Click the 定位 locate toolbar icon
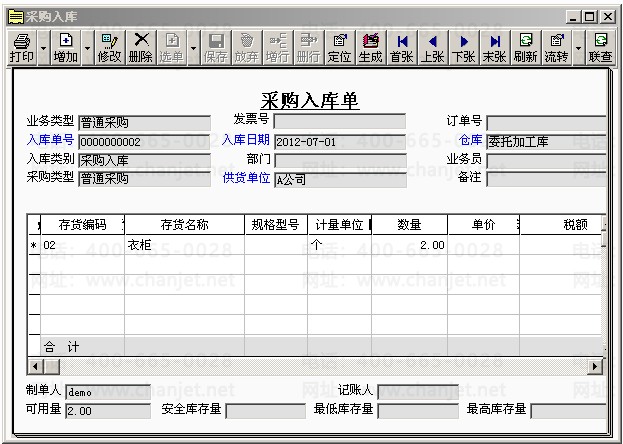The width and height of the screenshot is (623, 444). [x=340, y=48]
